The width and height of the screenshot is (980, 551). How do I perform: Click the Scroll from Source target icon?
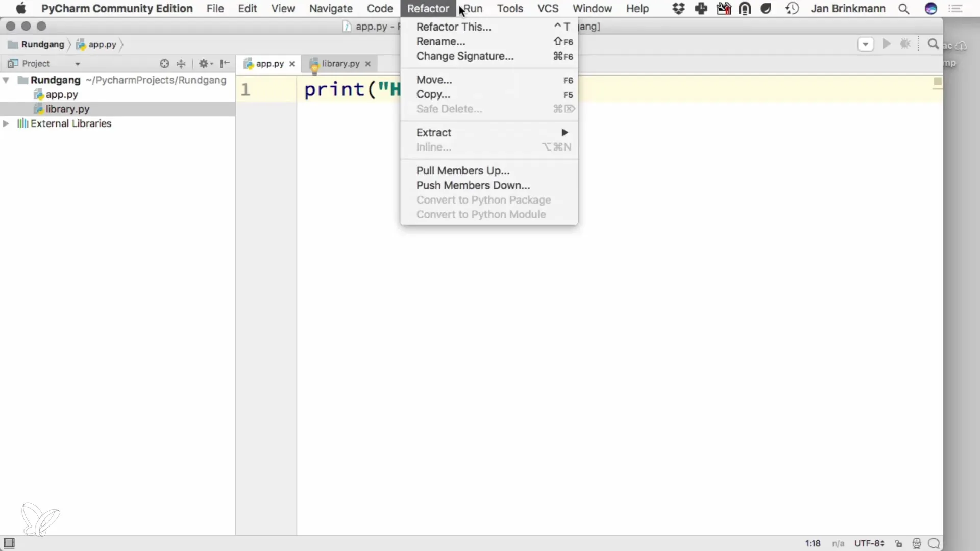(x=164, y=64)
